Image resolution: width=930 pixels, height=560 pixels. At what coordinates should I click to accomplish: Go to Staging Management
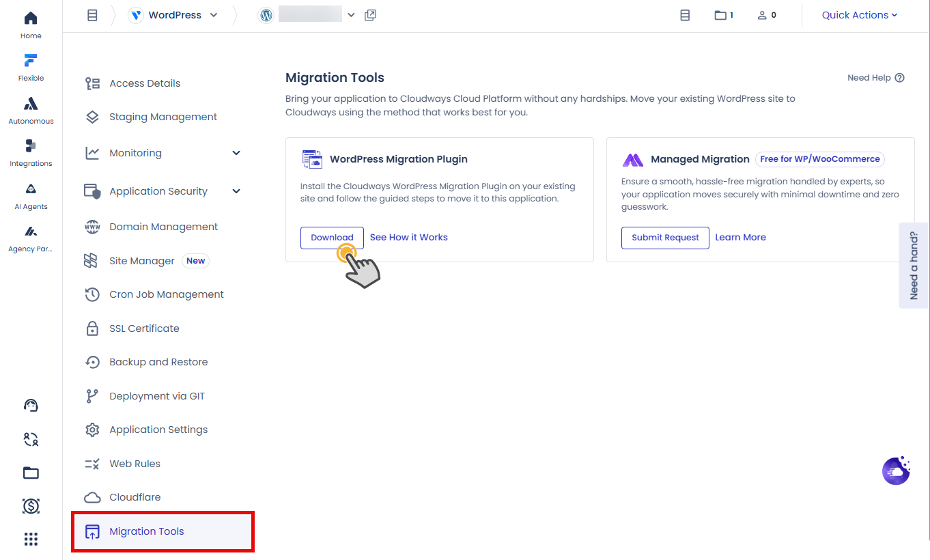(x=163, y=117)
